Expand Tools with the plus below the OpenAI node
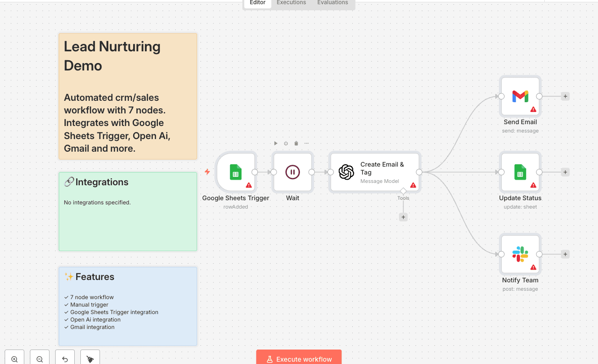This screenshot has width=598, height=364. (403, 217)
